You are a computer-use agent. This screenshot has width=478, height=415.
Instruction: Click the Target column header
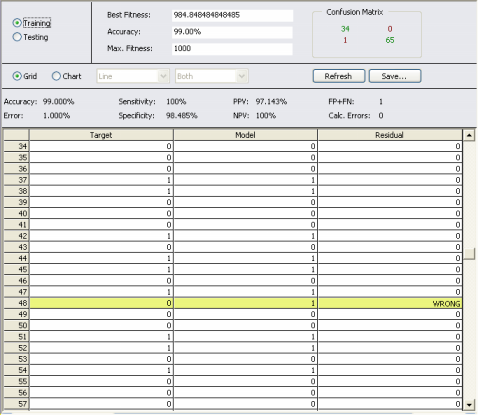(101, 135)
